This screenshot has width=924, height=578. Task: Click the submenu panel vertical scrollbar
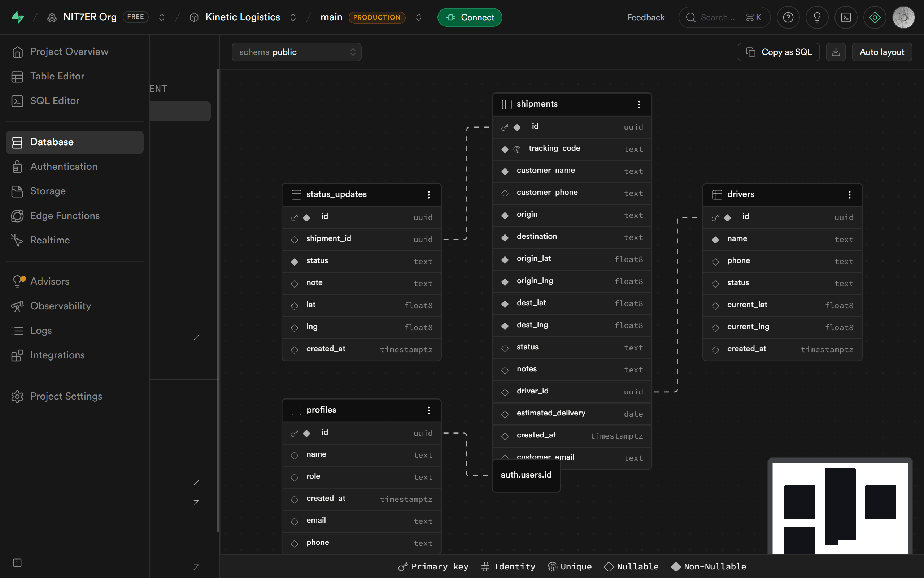218,300
